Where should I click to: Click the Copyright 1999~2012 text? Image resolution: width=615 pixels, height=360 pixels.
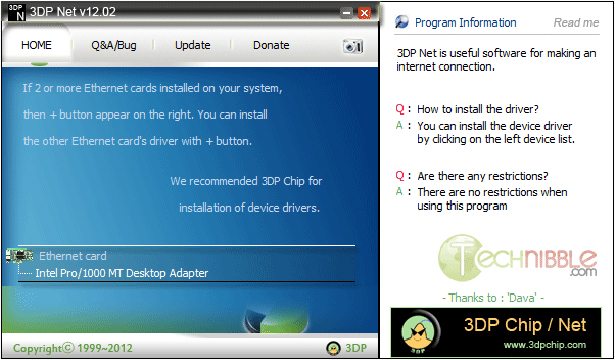[73, 348]
